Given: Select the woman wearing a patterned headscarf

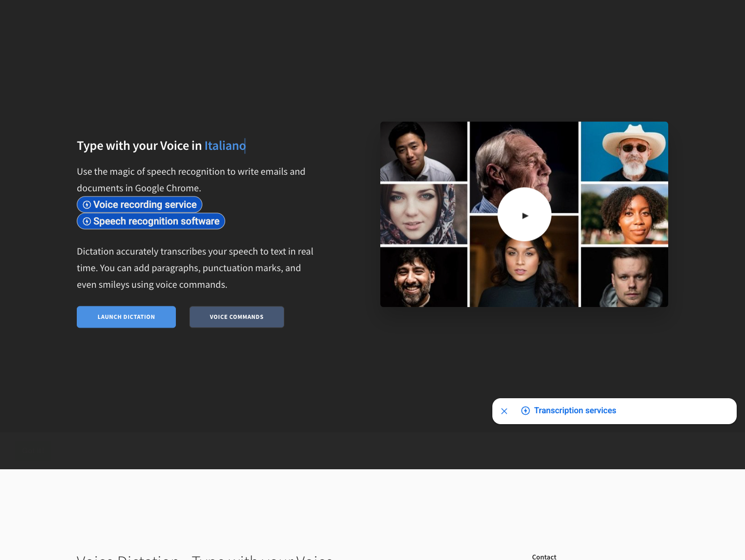Looking at the screenshot, I should pyautogui.click(x=423, y=214).
